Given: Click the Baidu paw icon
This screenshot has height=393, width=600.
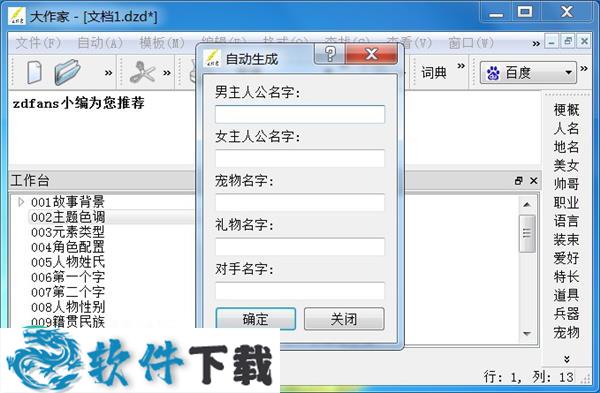Looking at the screenshot, I should (493, 73).
